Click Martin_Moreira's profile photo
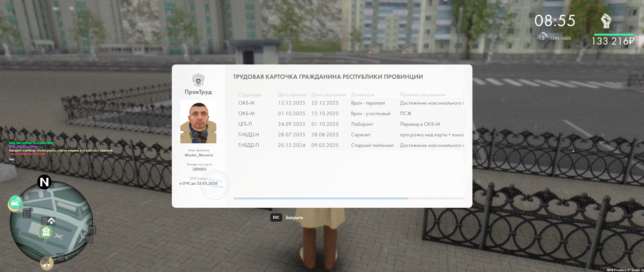The image size is (644, 272). [198, 122]
